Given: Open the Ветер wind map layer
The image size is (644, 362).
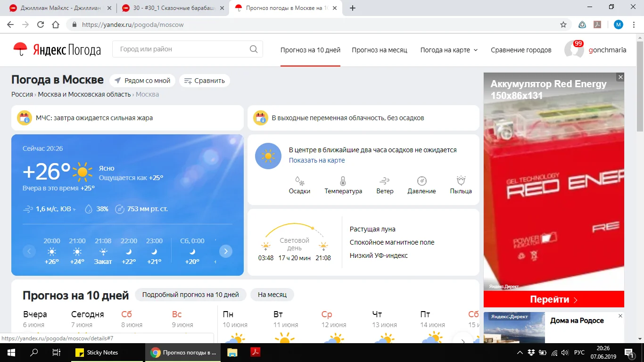Looking at the screenshot, I should (x=385, y=185).
